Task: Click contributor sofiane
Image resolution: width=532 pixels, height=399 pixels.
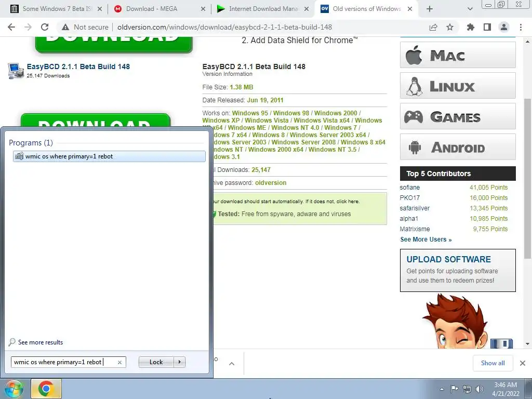Action: [409, 187]
